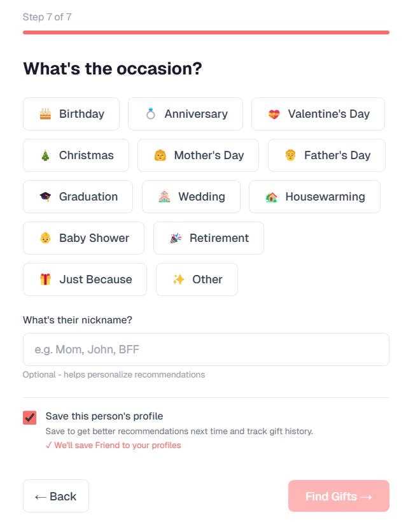Click the Just Because gift icon
Screen dimensions: 420x522
[45, 279]
